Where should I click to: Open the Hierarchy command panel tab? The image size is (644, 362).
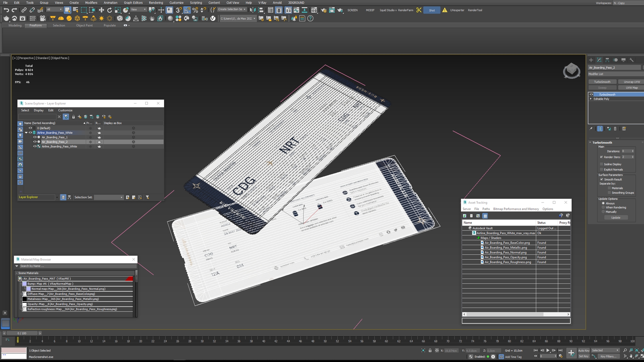tap(607, 60)
